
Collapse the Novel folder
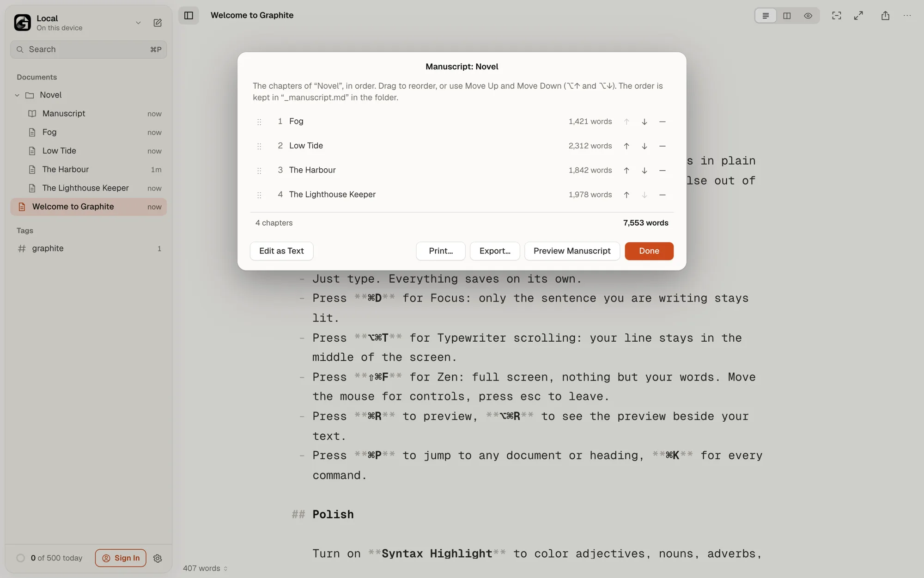click(17, 95)
